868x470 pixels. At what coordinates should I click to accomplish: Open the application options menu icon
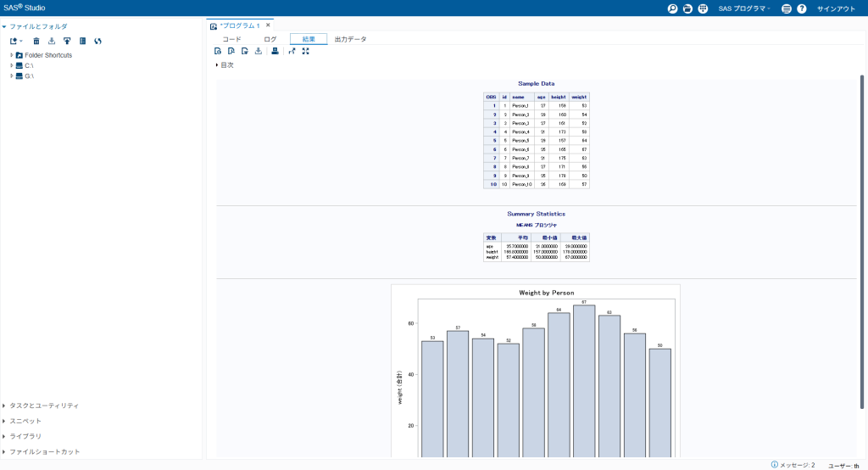(786, 8)
